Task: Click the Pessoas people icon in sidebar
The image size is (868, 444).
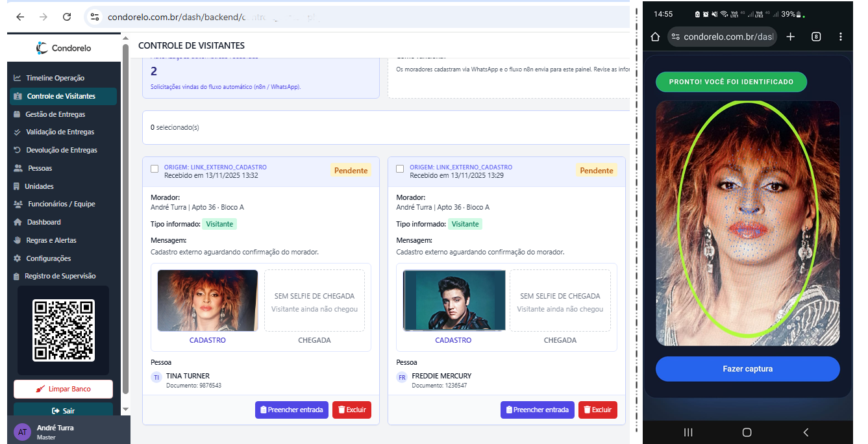Action: click(x=18, y=168)
